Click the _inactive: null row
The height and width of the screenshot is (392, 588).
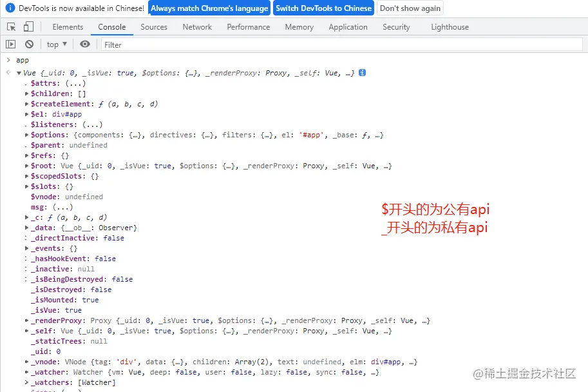[62, 269]
